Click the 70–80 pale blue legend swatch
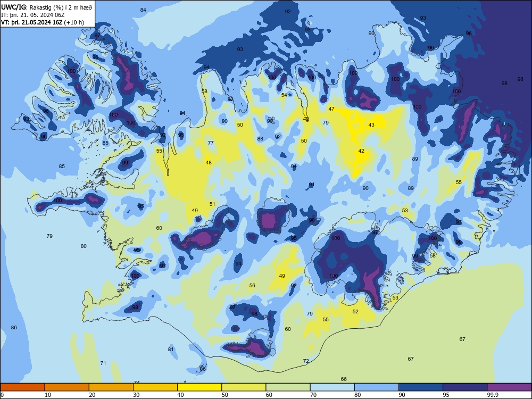532x399 pixels. point(332,387)
